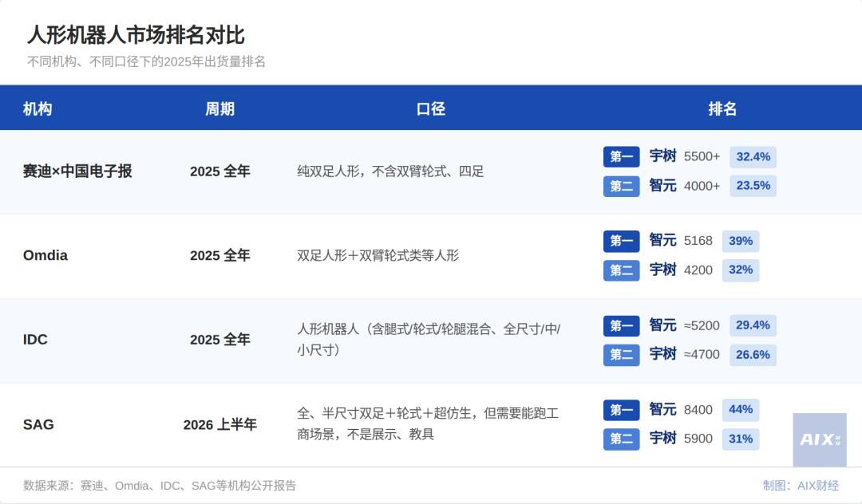862x504 pixels.
Task: Click the ≈4700 shipment value
Action: (x=702, y=355)
